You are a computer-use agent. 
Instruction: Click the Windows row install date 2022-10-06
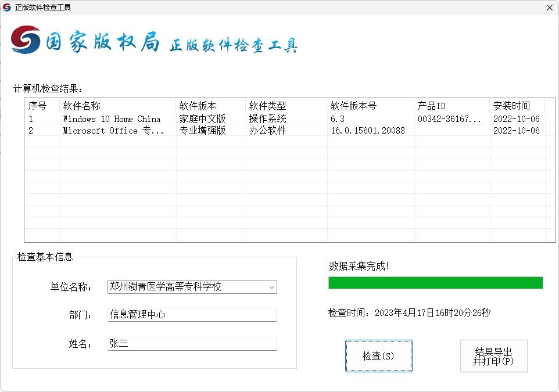click(x=517, y=118)
